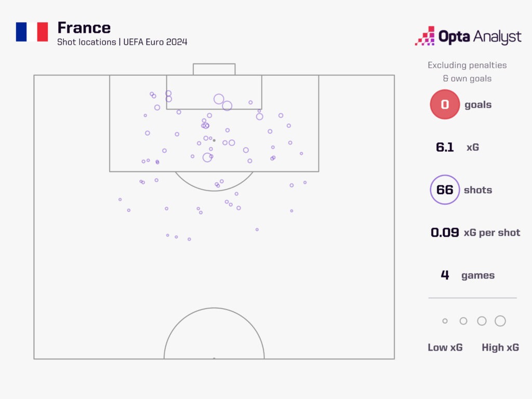
Task: Click the centre circle arc at pitch bottom
Action: pyautogui.click(x=214, y=309)
